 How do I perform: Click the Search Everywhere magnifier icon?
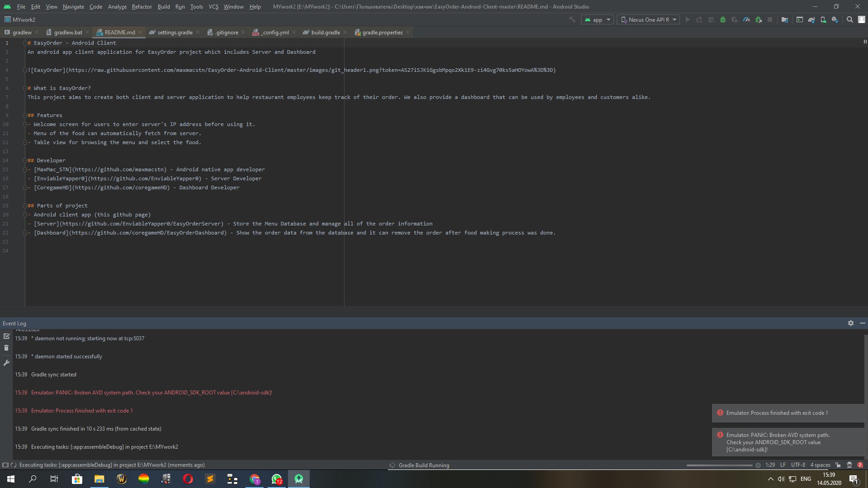850,19
